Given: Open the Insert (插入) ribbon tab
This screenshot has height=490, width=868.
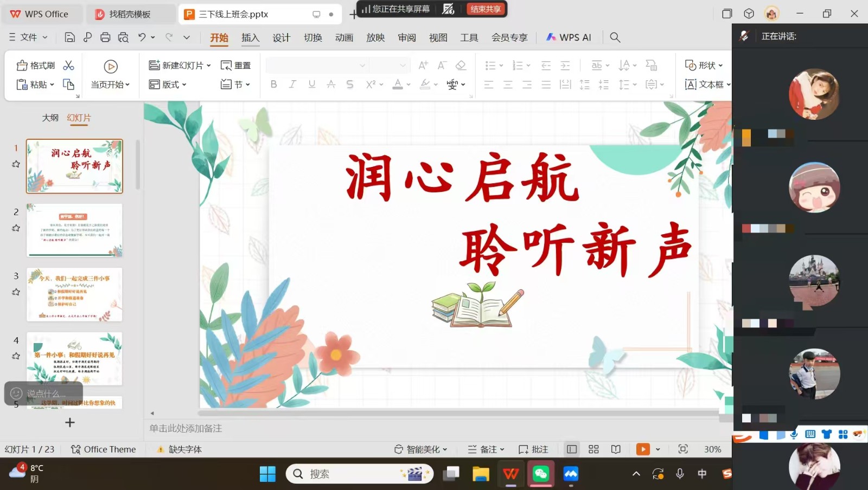Looking at the screenshot, I should 250,37.
